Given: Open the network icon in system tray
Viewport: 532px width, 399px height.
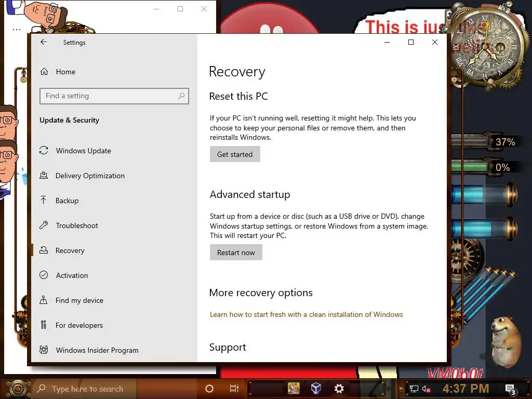Looking at the screenshot, I should tap(414, 389).
